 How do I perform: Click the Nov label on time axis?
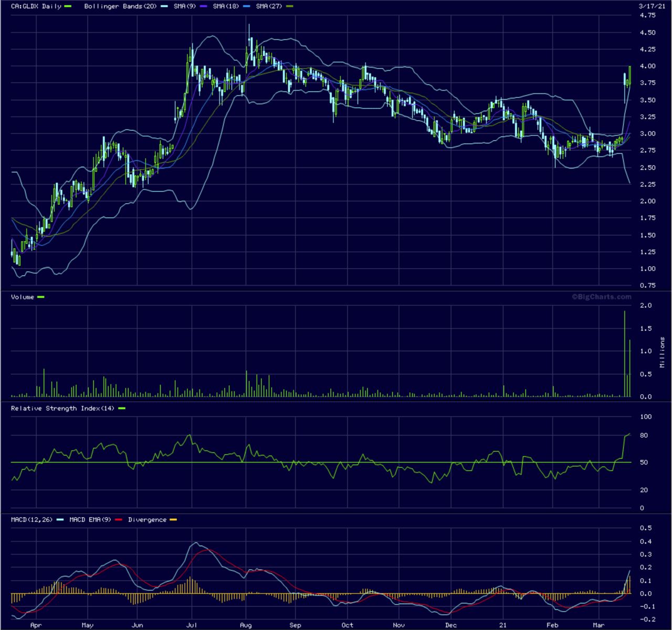pyautogui.click(x=399, y=625)
